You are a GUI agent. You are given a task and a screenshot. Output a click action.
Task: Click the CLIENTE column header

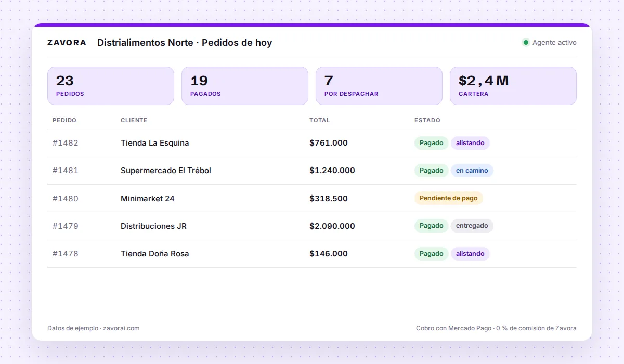tap(134, 120)
